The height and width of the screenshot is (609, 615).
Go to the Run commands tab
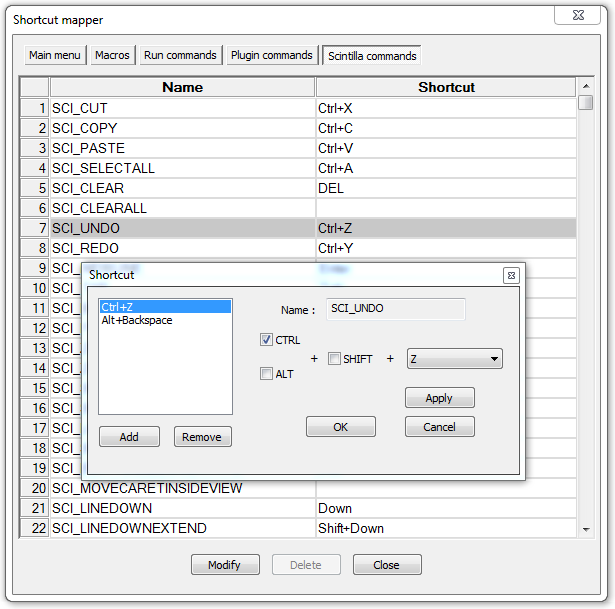pos(180,55)
